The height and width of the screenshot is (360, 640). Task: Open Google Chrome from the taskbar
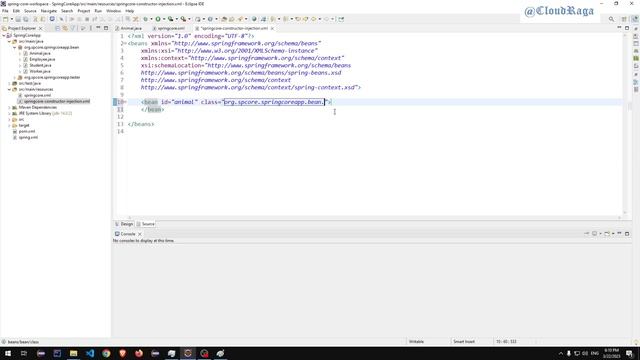click(106, 353)
